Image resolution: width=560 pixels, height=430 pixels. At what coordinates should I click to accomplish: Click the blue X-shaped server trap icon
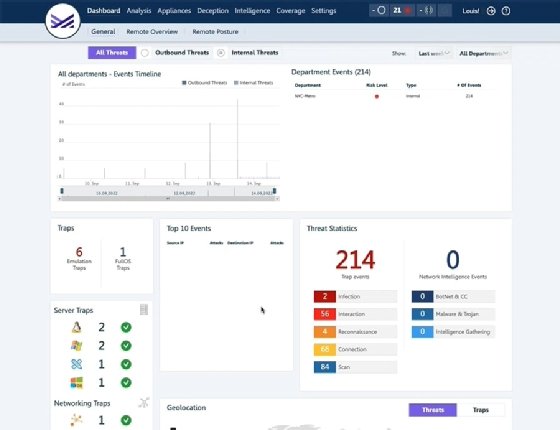[76, 364]
